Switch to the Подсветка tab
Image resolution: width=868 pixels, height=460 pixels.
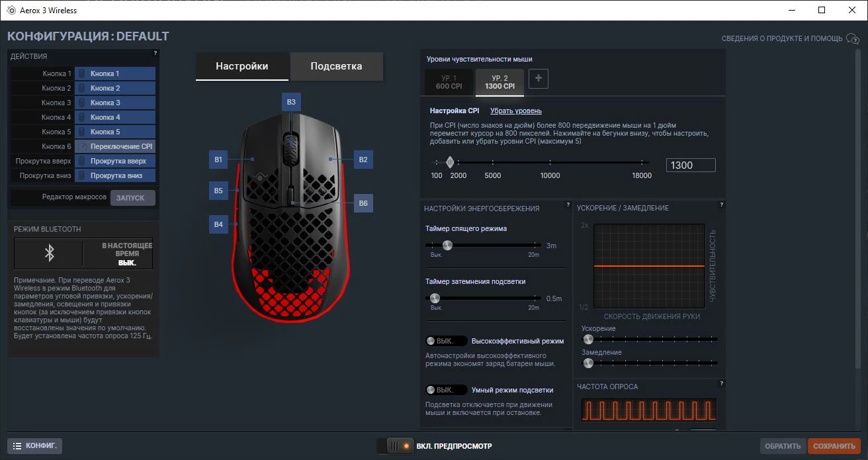[336, 66]
